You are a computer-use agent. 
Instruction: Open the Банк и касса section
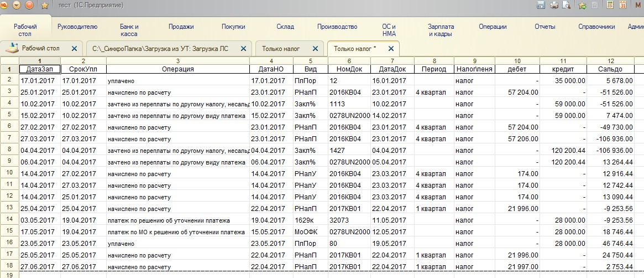(x=129, y=30)
